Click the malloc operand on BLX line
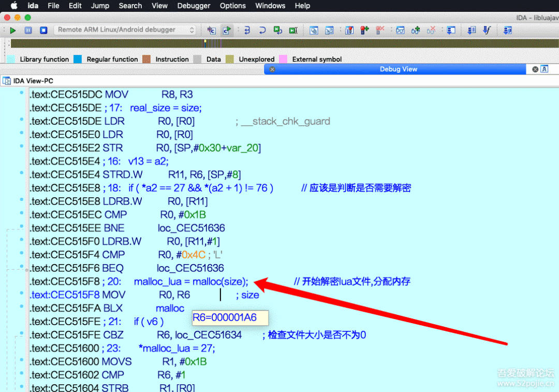Image resolution: width=559 pixels, height=392 pixels. pyautogui.click(x=170, y=308)
